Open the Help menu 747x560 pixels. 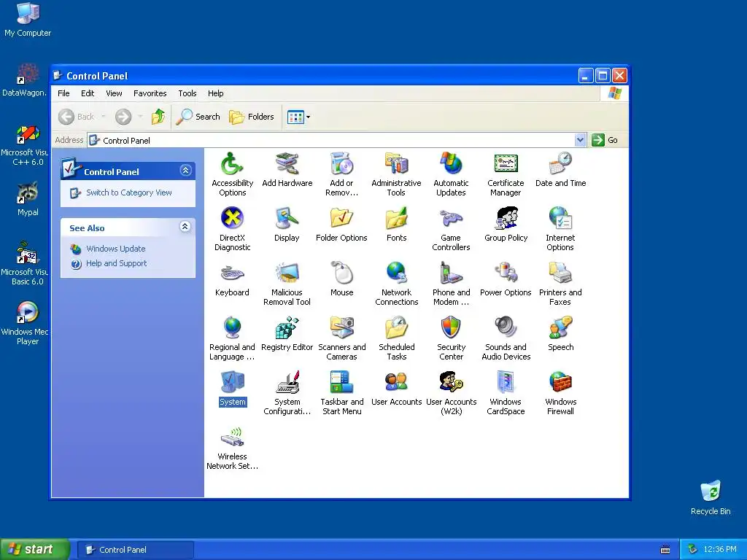point(215,93)
